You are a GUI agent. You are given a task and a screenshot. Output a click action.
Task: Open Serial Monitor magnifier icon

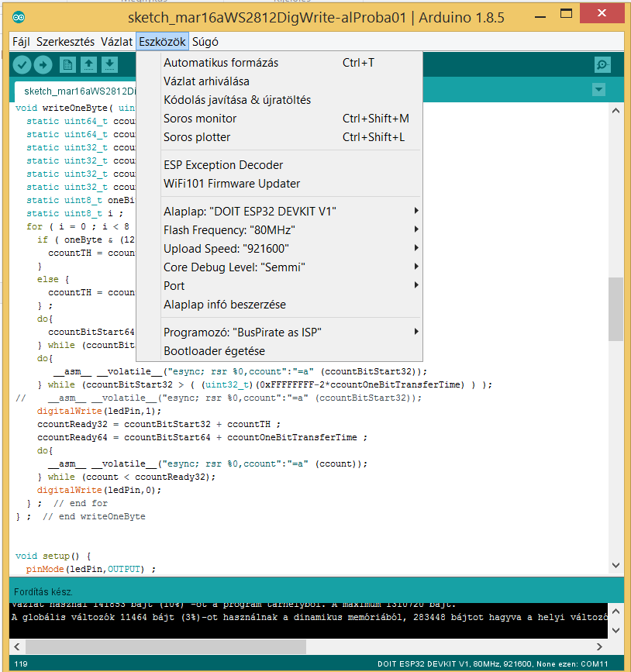point(602,65)
